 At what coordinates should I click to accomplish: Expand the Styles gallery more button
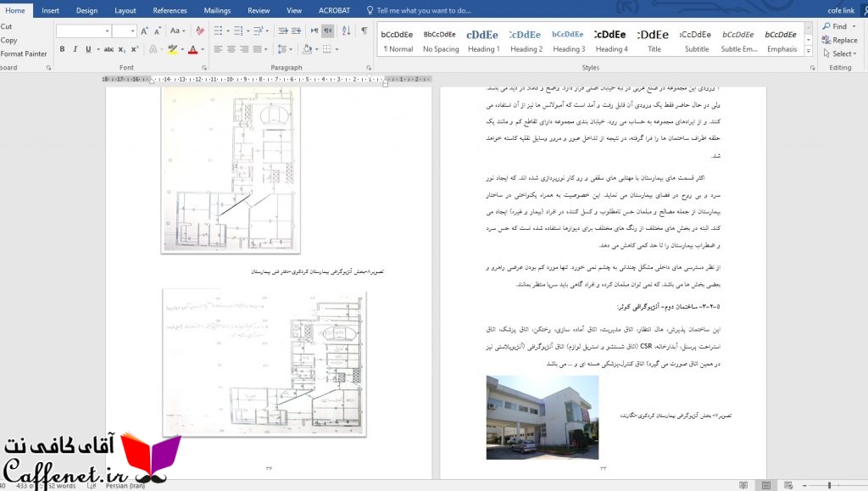point(809,52)
